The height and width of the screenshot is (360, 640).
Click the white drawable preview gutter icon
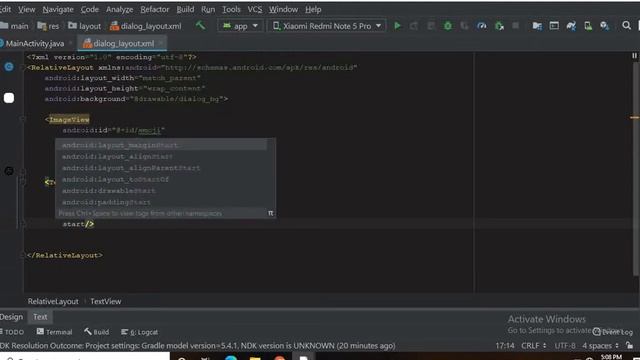[x=9, y=98]
